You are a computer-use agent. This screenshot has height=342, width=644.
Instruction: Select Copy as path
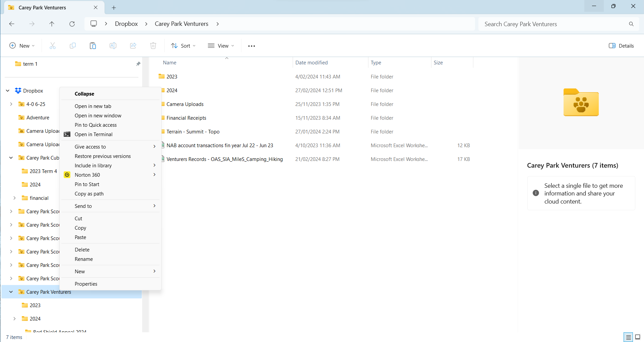(111, 194)
